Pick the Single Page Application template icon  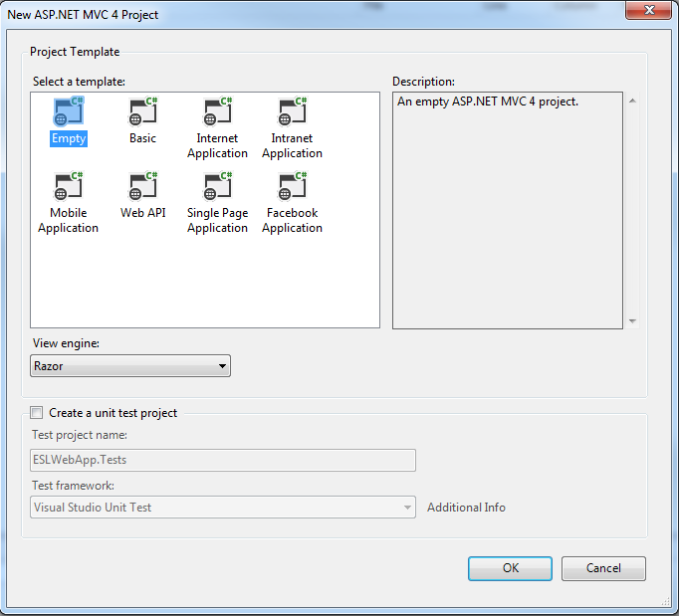(x=217, y=186)
